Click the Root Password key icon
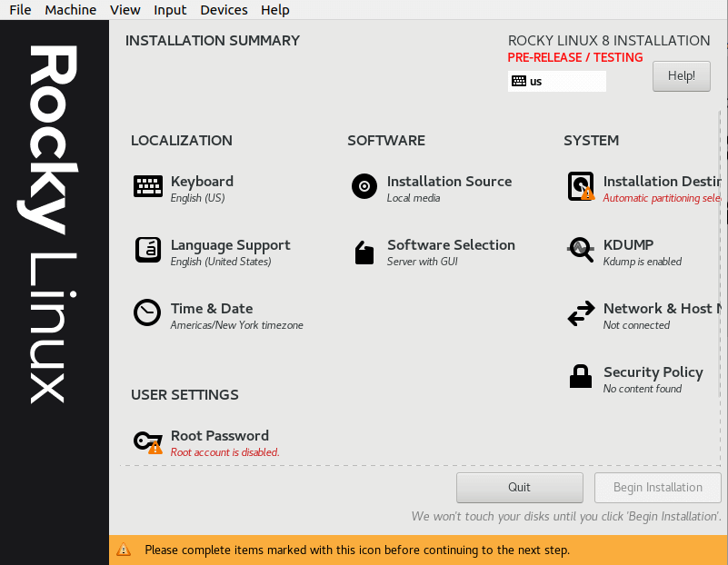The height and width of the screenshot is (565, 728). point(148,441)
